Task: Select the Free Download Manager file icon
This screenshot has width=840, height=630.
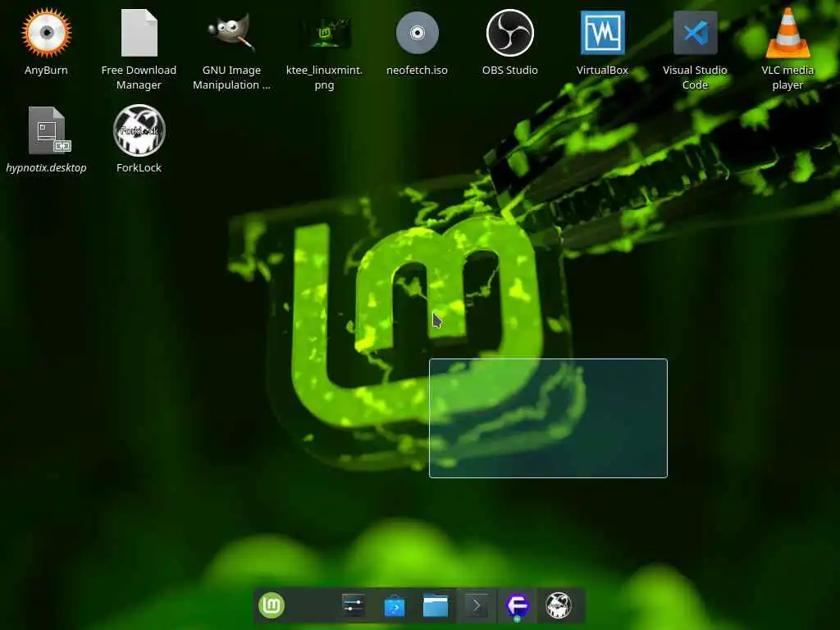Action: (x=139, y=33)
